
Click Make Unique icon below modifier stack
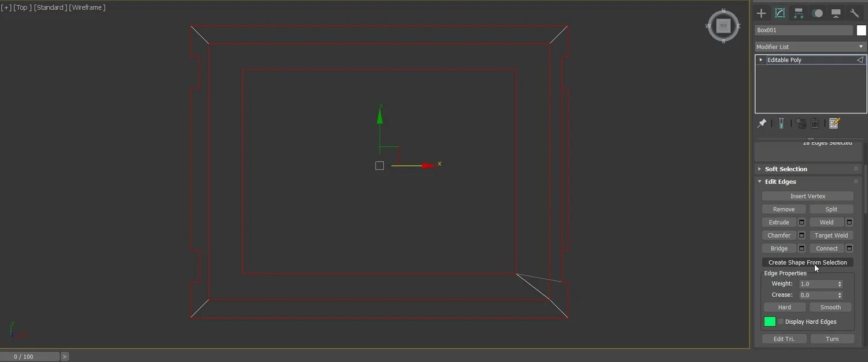point(801,123)
